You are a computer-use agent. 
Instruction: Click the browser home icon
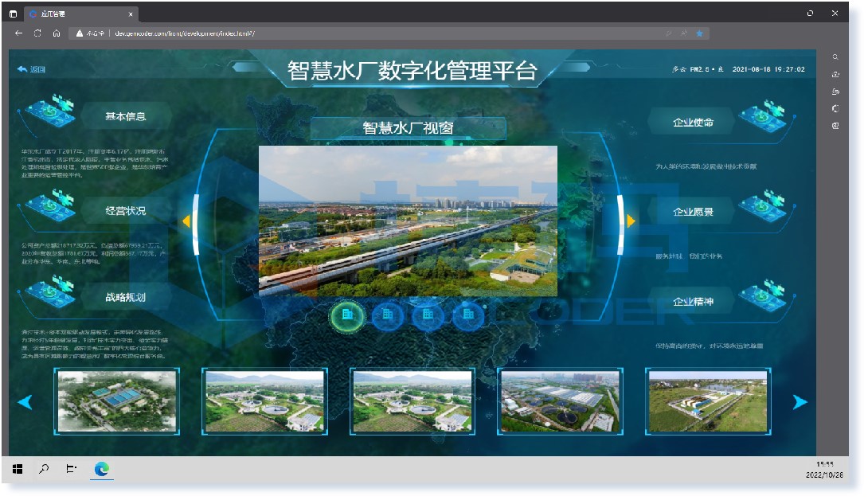coord(57,33)
